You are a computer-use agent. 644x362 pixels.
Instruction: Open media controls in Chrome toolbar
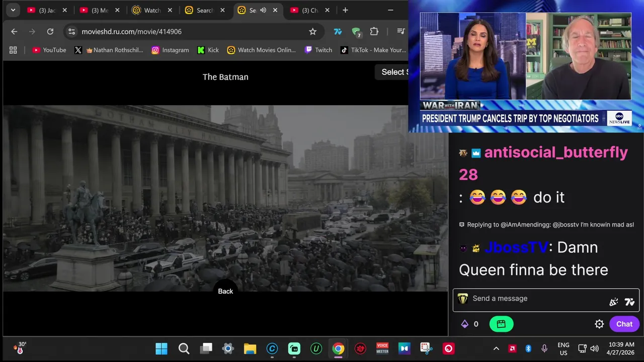tap(400, 32)
